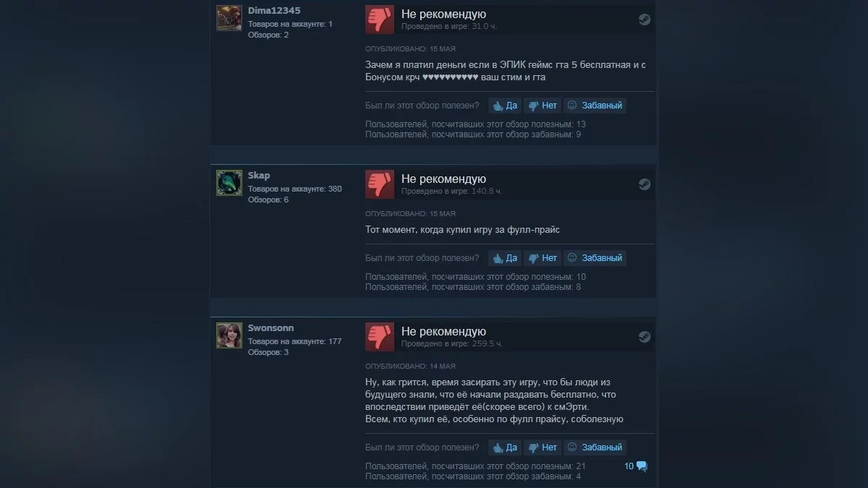The image size is (868, 488).
Task: Mark Swonsonn's review as Забавный
Action: (x=595, y=448)
